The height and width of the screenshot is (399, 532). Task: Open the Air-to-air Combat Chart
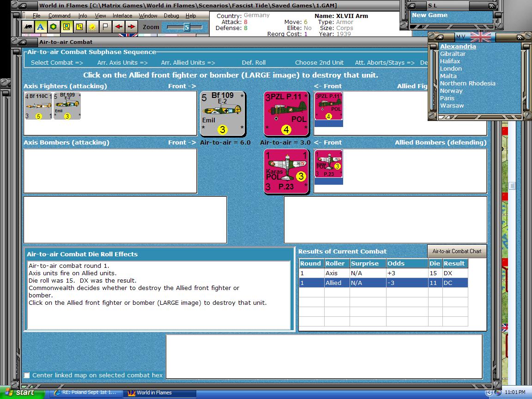[457, 251]
